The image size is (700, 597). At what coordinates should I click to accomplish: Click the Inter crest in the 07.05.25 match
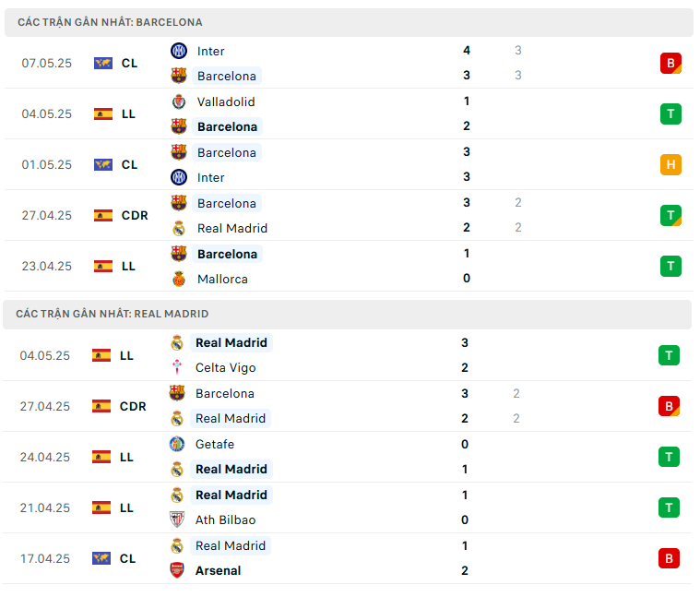[179, 51]
